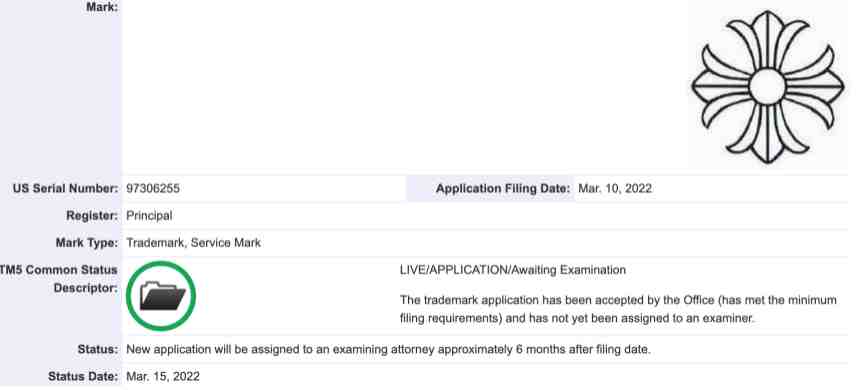Click the new application status sentence
858x390 pixels.
(389, 349)
